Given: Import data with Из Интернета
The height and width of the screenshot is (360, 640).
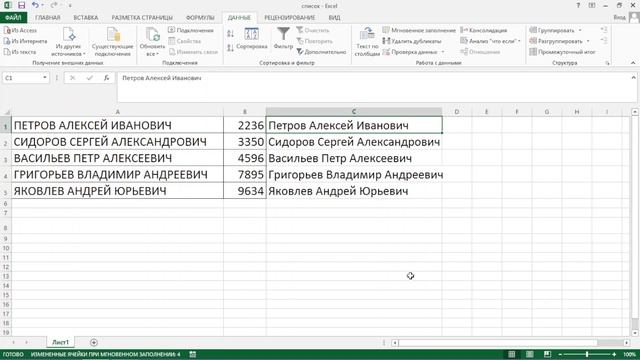Looking at the screenshot, I should (25, 41).
